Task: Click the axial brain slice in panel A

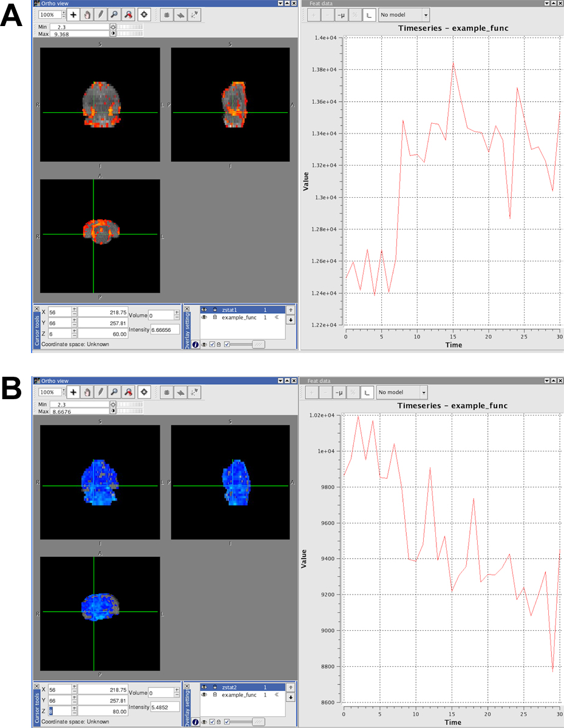Action: point(100,231)
